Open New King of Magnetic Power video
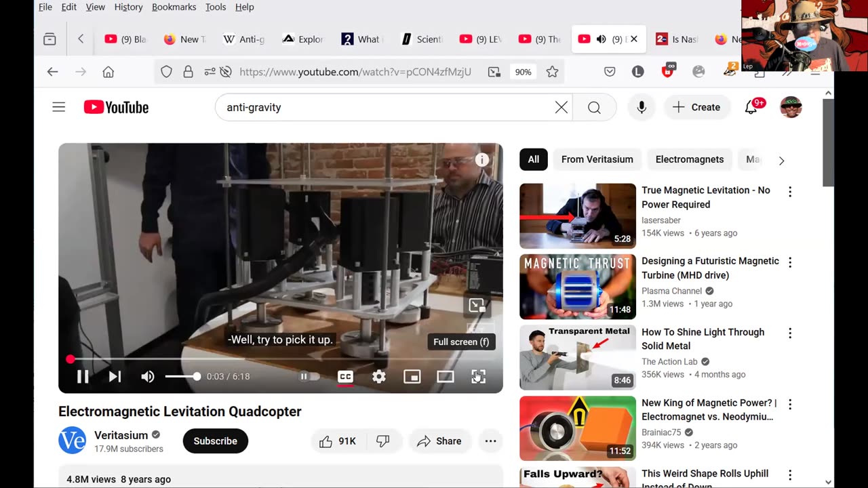 pyautogui.click(x=578, y=428)
